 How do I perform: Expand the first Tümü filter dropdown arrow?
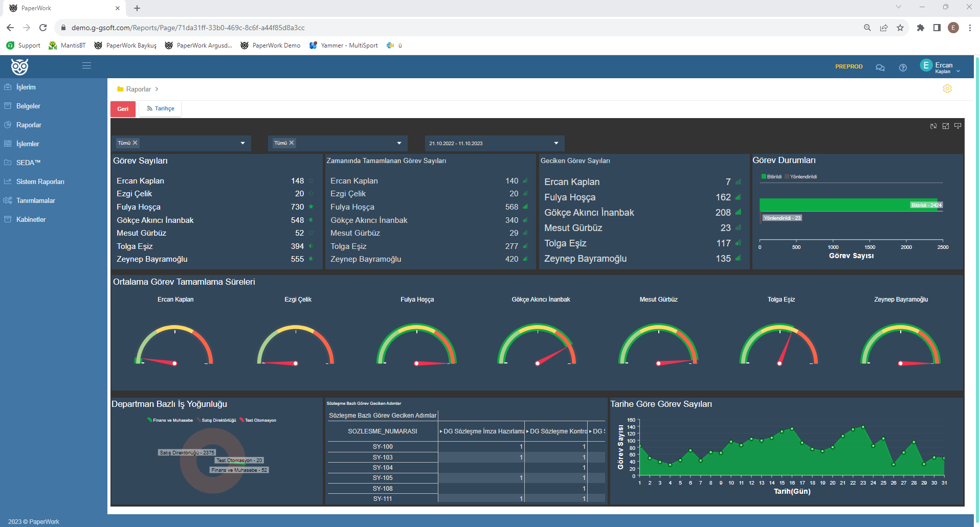pos(242,143)
